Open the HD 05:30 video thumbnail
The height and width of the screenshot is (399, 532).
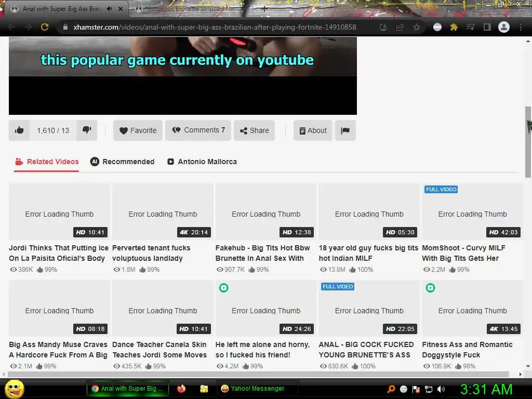pyautogui.click(x=369, y=211)
